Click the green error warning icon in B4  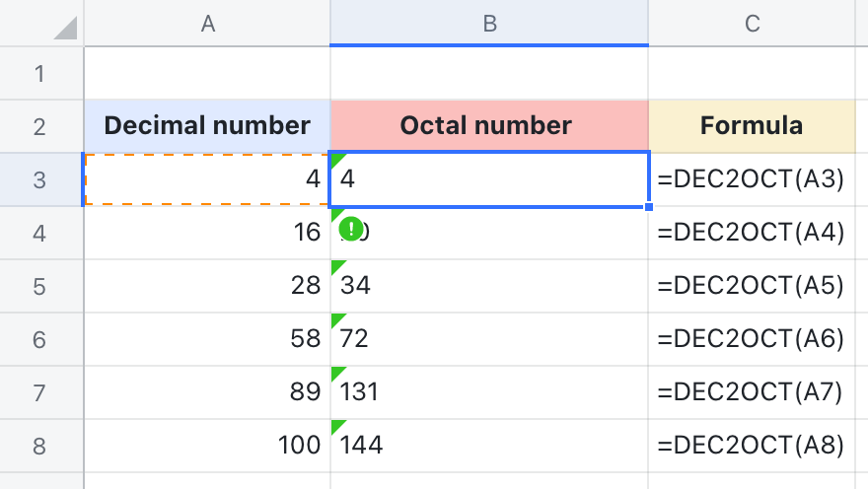350,229
